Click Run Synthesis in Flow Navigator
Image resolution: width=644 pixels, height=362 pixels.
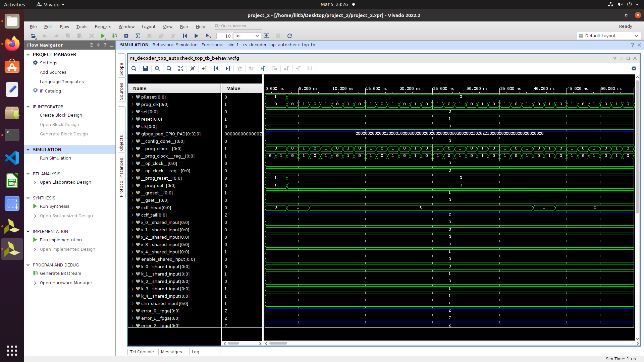(54, 206)
